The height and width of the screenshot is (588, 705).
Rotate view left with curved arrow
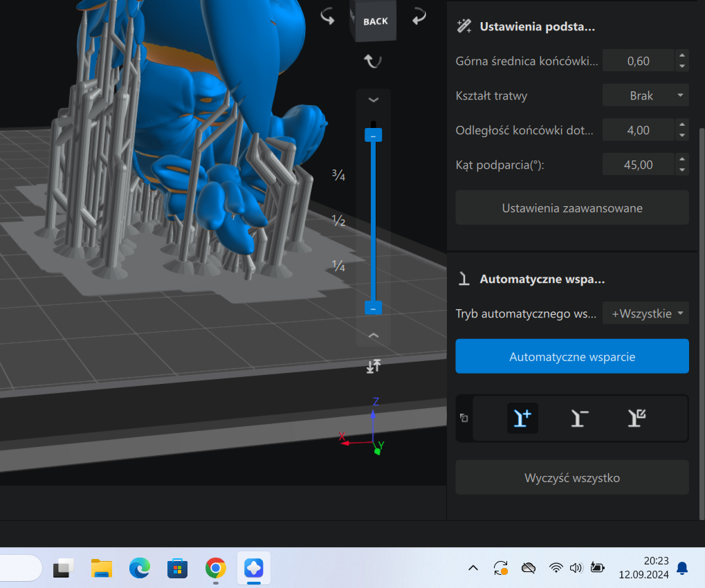point(328,17)
